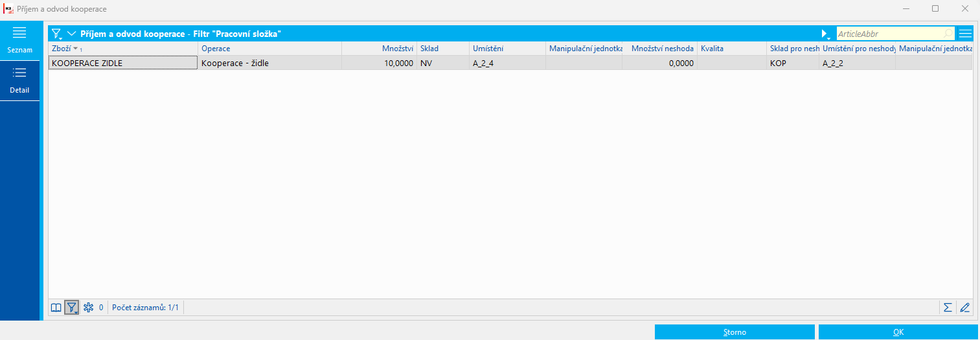Switch to the Detail view
The image size is (980, 340).
tap(19, 80)
